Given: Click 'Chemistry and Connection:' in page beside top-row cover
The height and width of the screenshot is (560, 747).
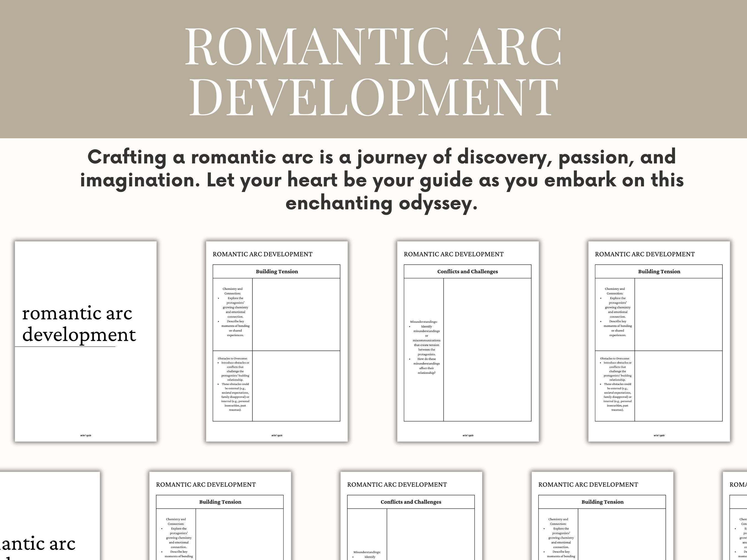Looking at the screenshot, I should [232, 291].
